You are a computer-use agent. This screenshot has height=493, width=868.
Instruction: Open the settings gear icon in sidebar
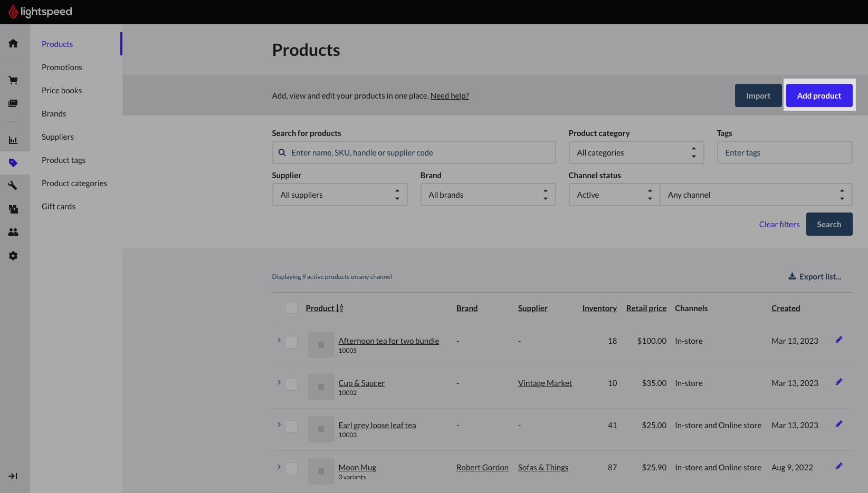pos(13,256)
